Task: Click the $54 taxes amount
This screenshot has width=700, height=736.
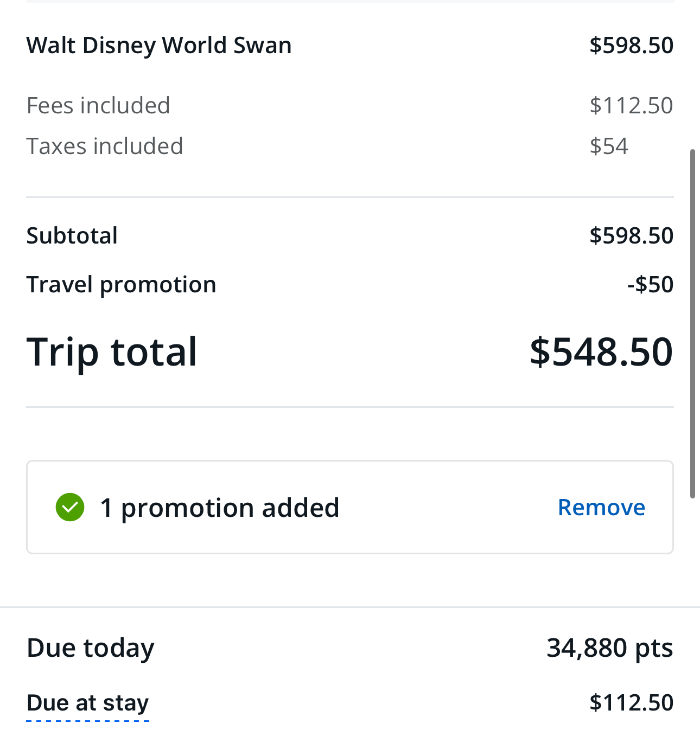Action: [609, 146]
